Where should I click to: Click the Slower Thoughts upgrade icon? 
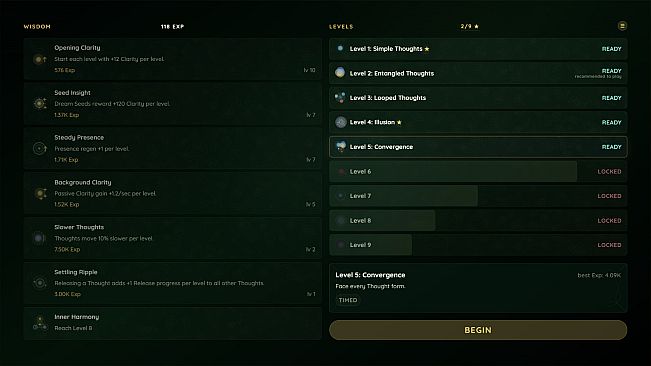40,238
